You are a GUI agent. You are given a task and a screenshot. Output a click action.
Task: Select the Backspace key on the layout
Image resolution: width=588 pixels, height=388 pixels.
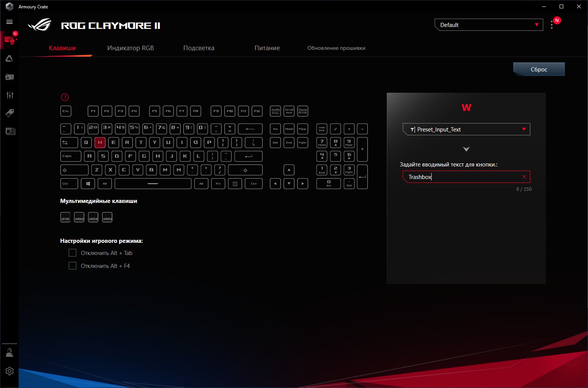coord(250,129)
